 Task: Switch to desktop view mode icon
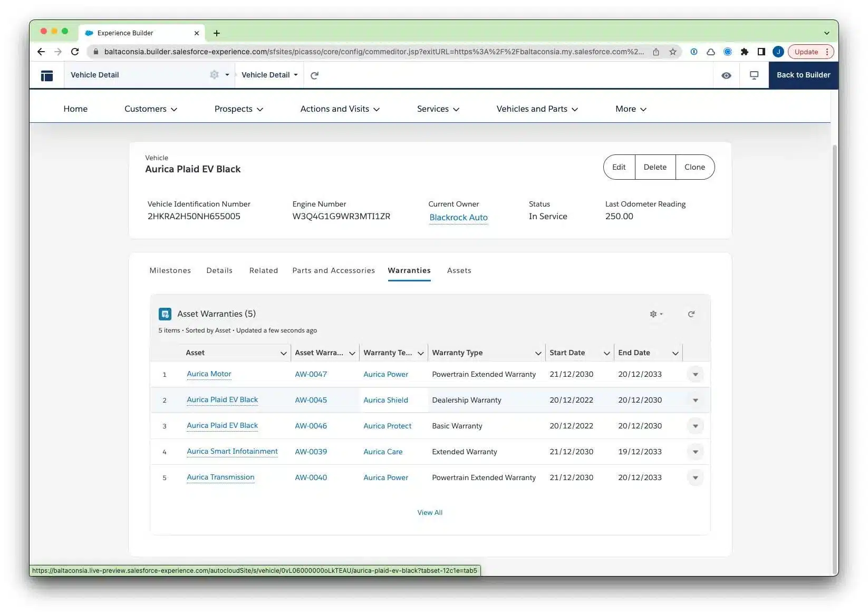click(754, 75)
